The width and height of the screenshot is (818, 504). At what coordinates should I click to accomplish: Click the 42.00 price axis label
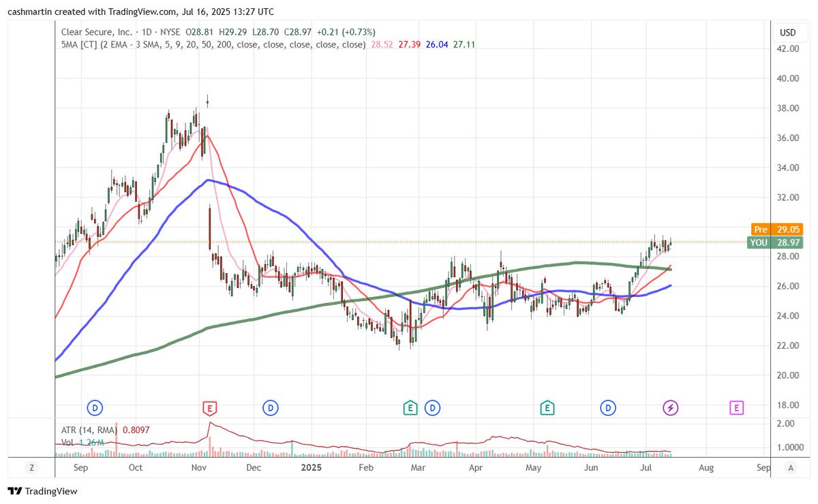point(789,49)
